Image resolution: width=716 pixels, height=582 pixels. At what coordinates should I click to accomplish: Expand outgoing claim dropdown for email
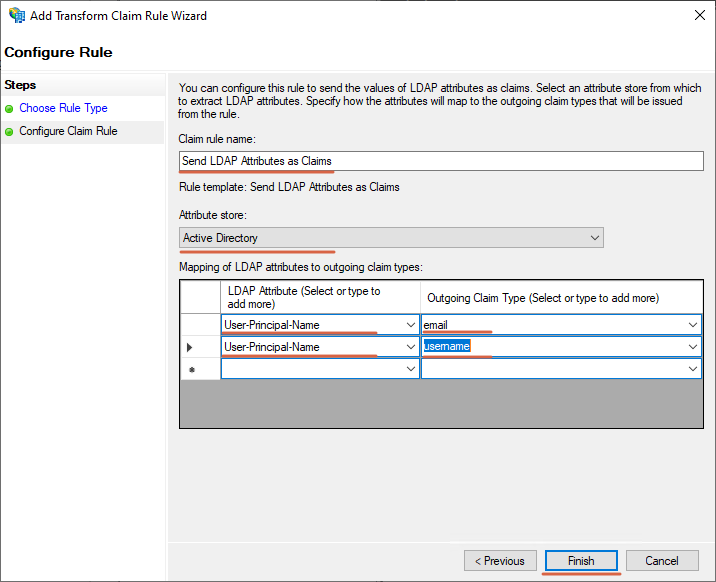click(x=693, y=325)
